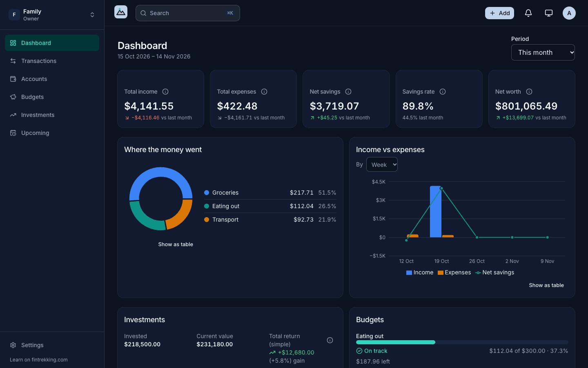Screen dimensions: 588x368
Task: Click Transport $92.73 row
Action: click(x=270, y=220)
